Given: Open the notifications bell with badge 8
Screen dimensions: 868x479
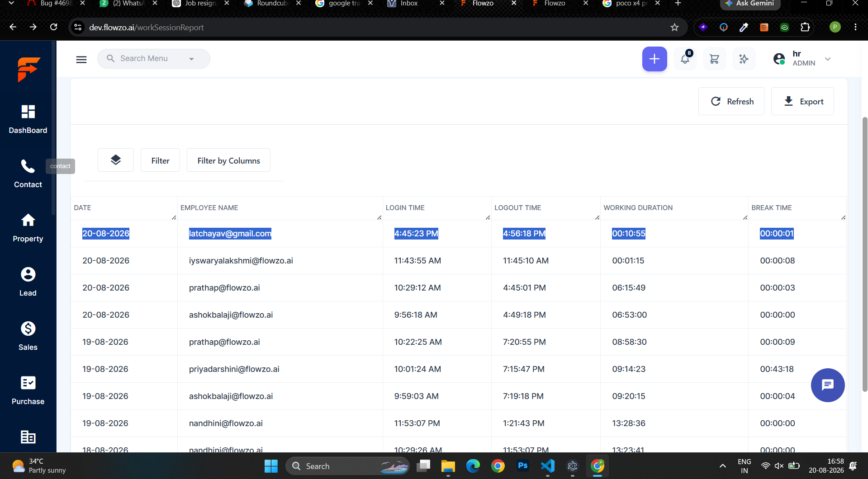Looking at the screenshot, I should [x=685, y=59].
